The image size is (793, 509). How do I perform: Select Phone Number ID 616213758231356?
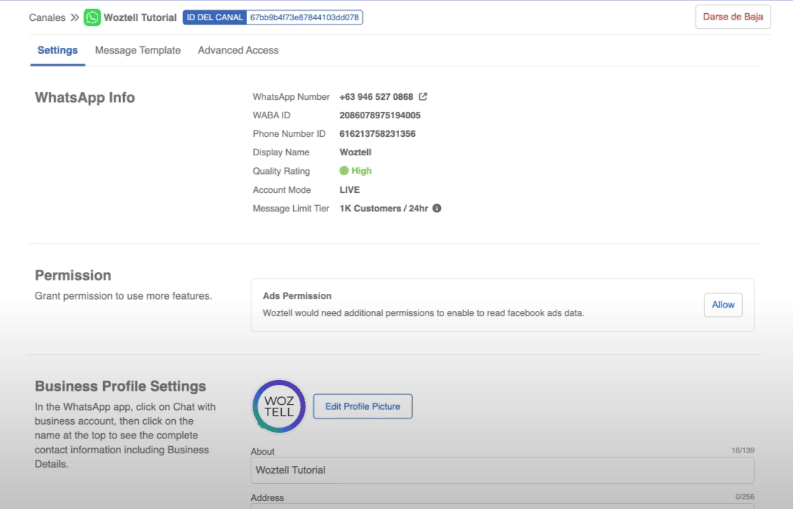tap(377, 134)
